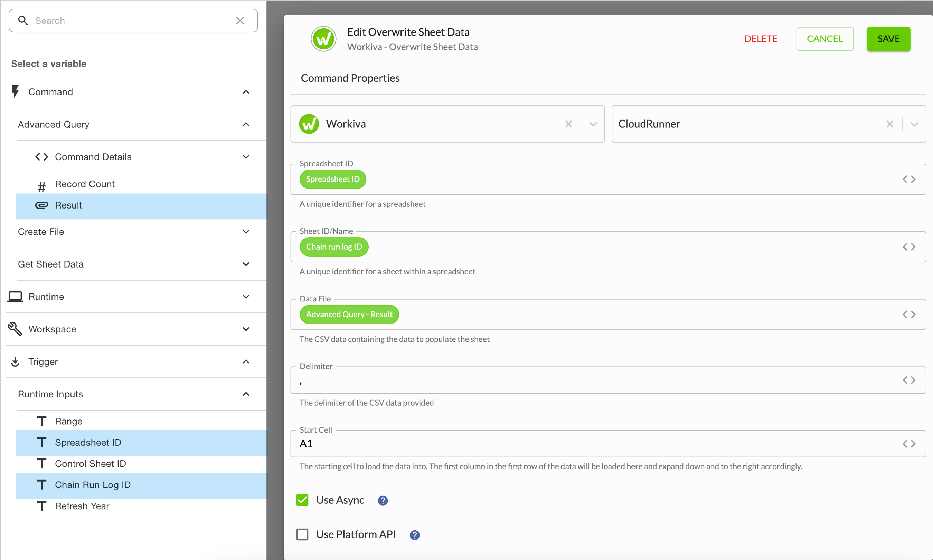This screenshot has width=933, height=560.
Task: Click the DELETE button
Action: pyautogui.click(x=761, y=38)
